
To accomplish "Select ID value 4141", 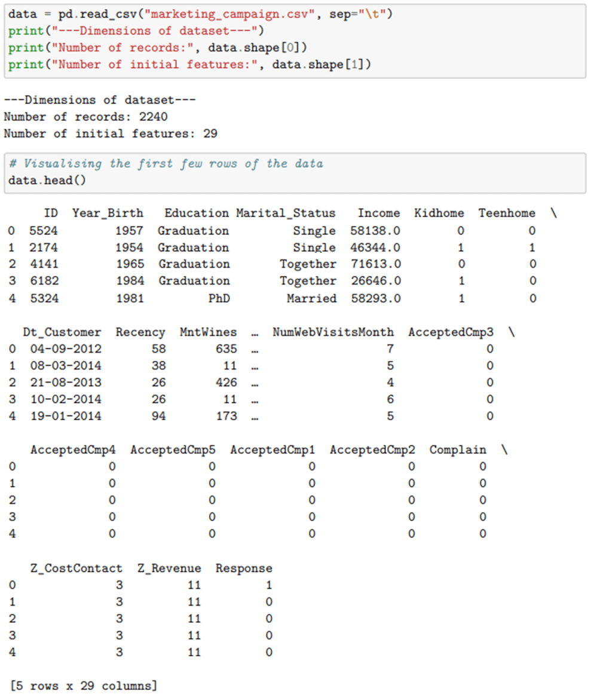I will (x=44, y=264).
